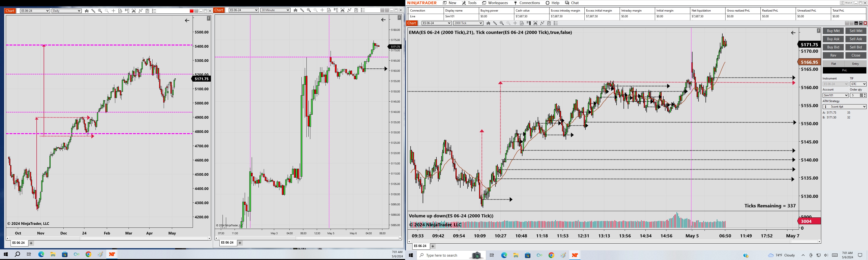Toggle red instrument link button on Daily chart
The height and width of the screenshot is (260, 868).
click(192, 11)
